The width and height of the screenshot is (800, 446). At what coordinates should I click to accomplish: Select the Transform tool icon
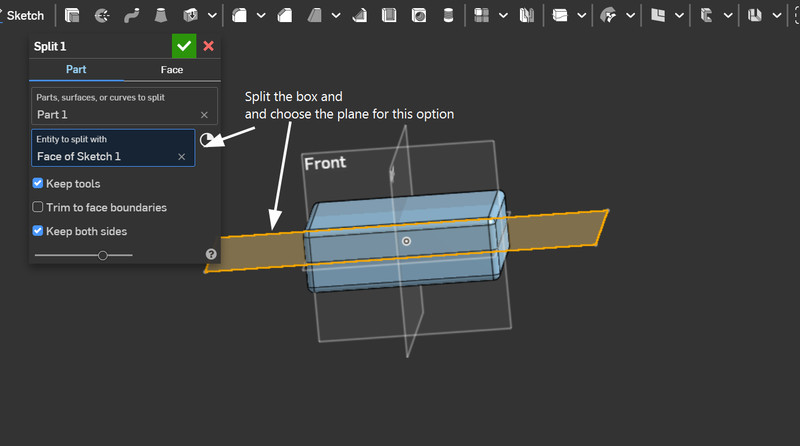(x=608, y=16)
